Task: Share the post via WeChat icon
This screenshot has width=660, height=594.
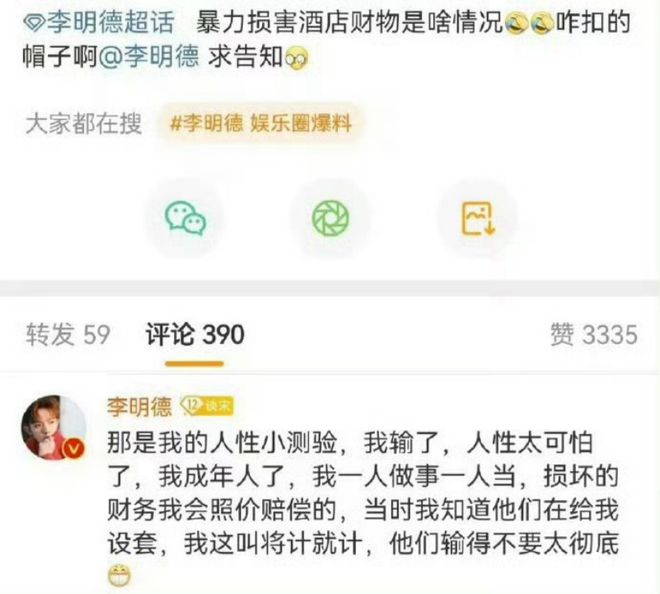Action: coord(185,218)
